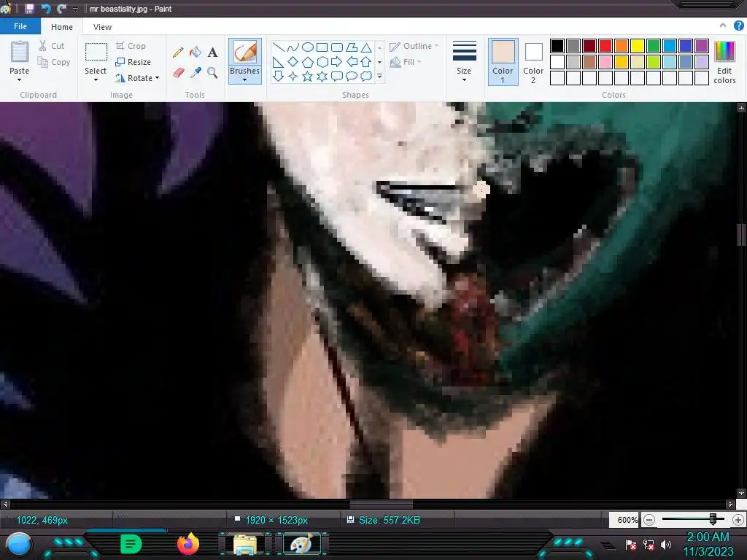The height and width of the screenshot is (560, 747).
Task: Pick the red color swatch
Action: [x=605, y=46]
